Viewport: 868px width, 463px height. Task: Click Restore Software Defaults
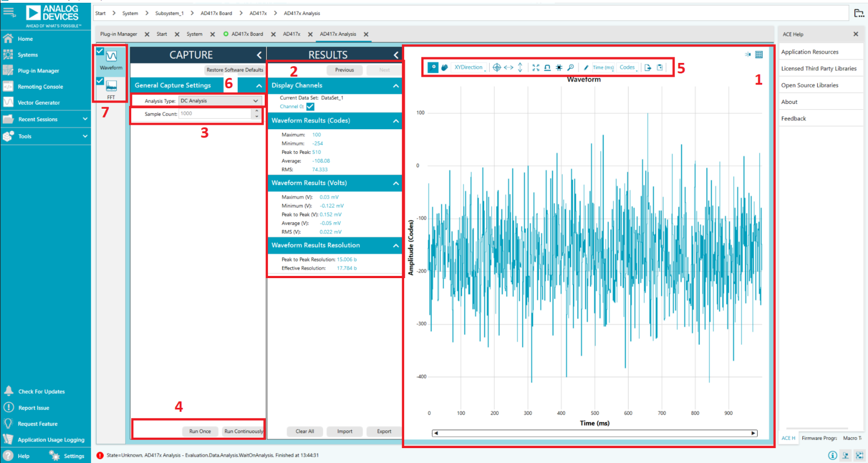pos(235,70)
